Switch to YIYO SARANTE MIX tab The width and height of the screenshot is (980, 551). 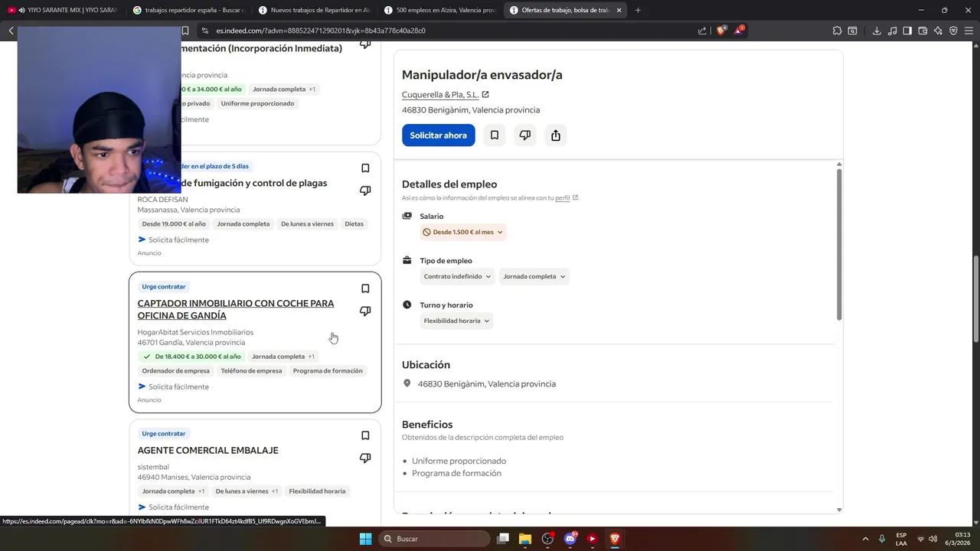pos(63,10)
